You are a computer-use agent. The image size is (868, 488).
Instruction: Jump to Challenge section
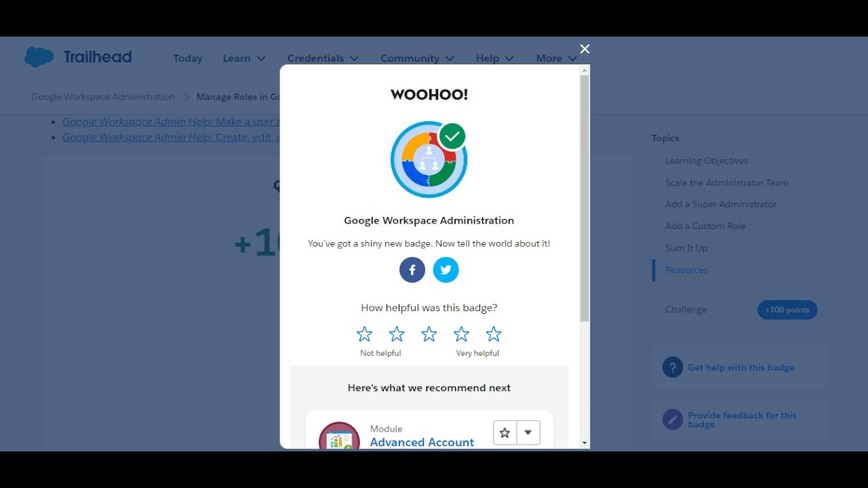[686, 309]
